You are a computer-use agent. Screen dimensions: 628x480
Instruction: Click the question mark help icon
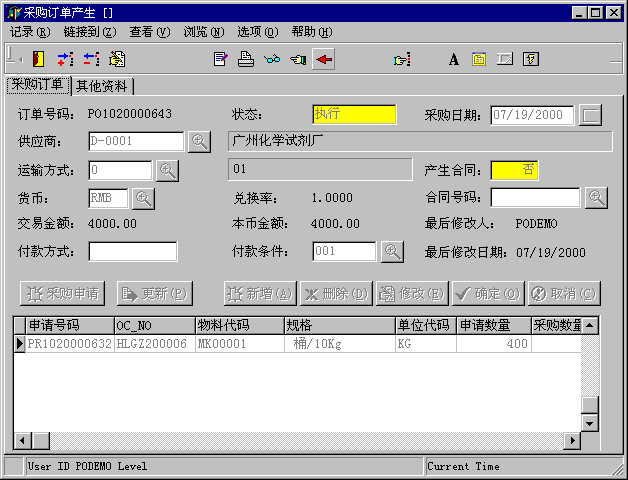point(531,59)
